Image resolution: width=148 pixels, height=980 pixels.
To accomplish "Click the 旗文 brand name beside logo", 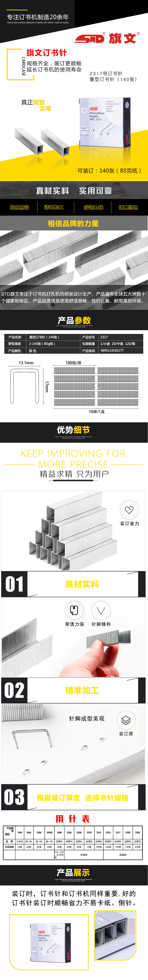I will pos(122,38).
